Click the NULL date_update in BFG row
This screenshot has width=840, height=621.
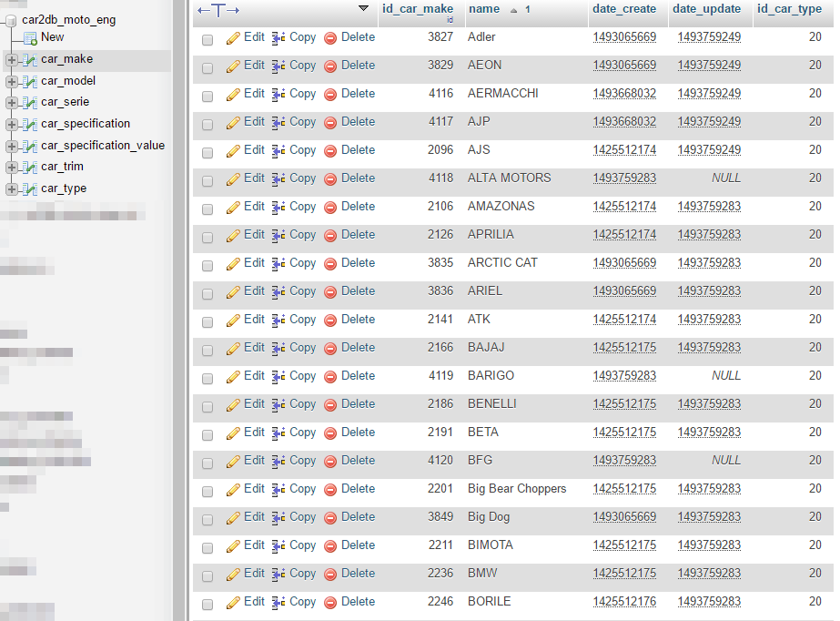point(726,460)
